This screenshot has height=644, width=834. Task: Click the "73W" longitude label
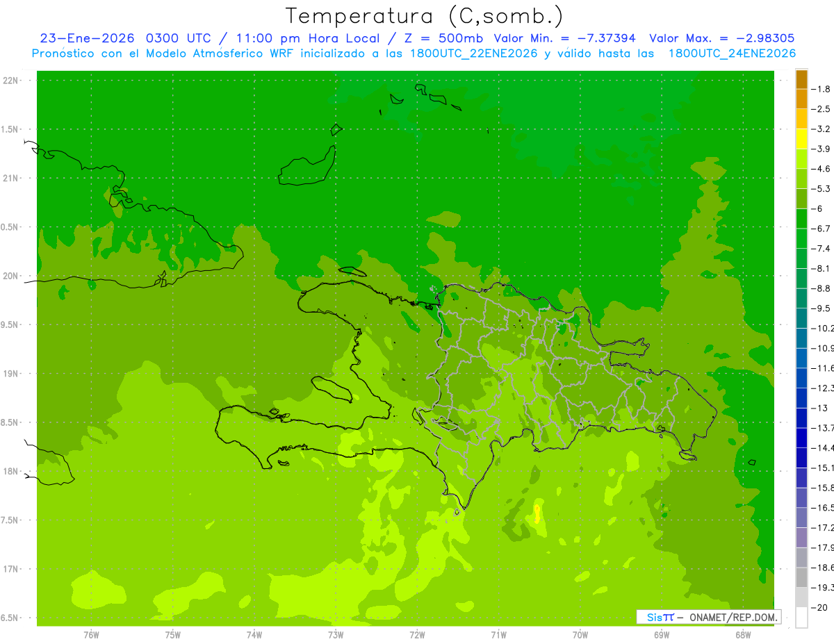[336, 634]
